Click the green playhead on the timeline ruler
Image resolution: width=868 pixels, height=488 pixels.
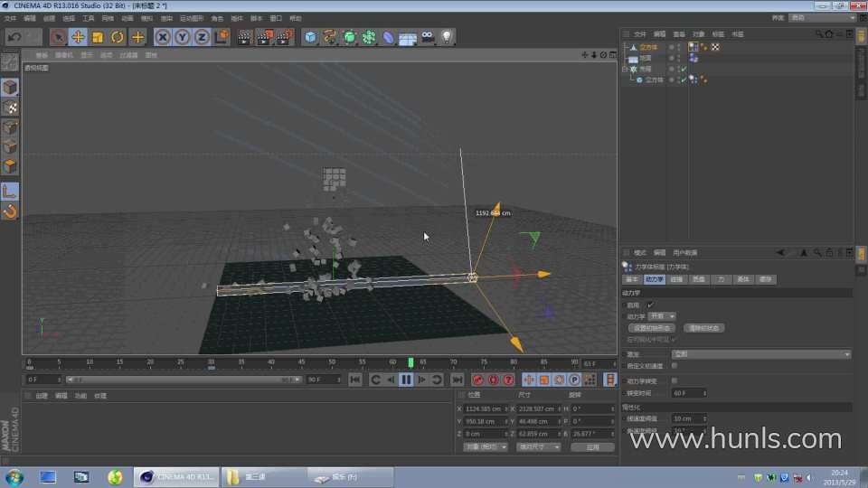click(410, 362)
